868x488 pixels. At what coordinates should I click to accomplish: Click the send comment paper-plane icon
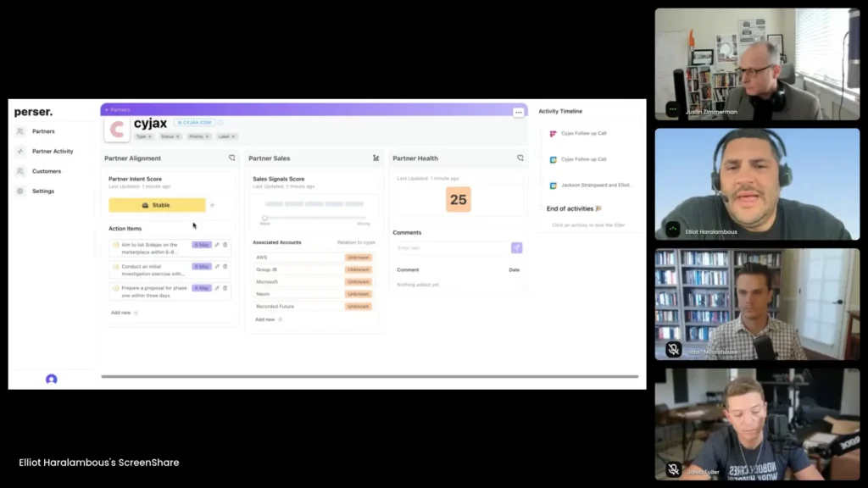(516, 247)
